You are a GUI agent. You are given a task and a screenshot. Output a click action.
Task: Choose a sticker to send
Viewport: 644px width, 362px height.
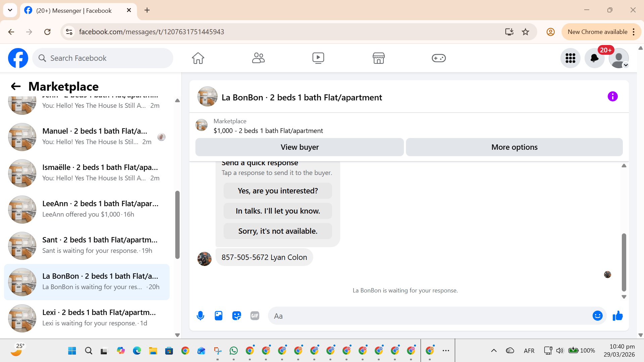coord(237,316)
